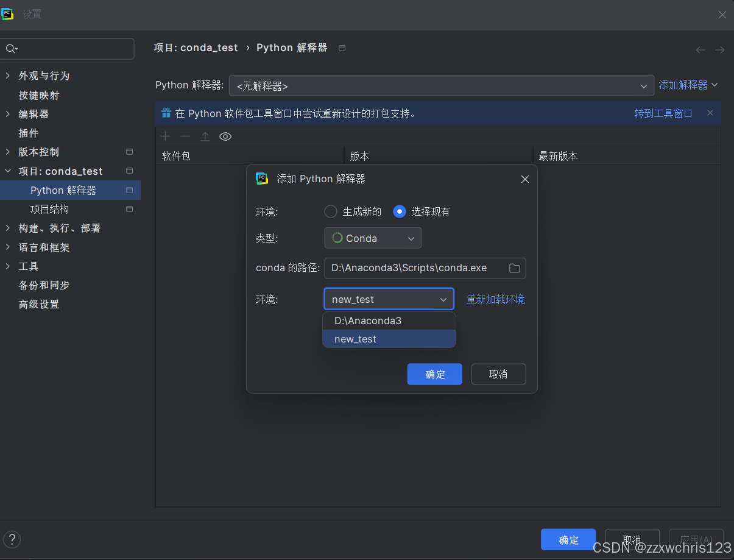Expand the 工具 tree node
Image resolution: width=734 pixels, height=560 pixels.
coord(8,266)
